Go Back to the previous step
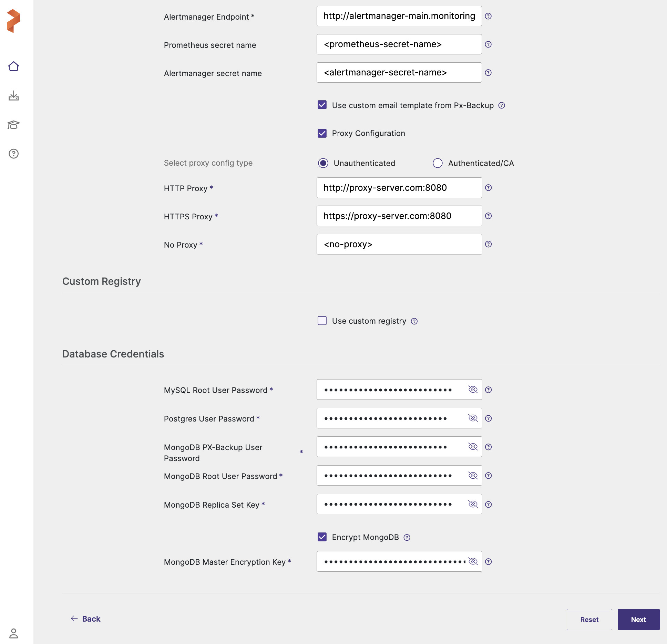 [86, 619]
